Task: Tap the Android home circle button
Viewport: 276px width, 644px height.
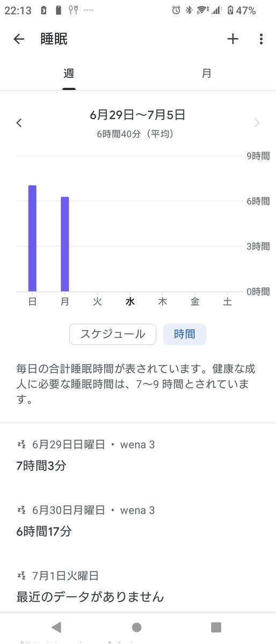Action: click(x=137, y=627)
